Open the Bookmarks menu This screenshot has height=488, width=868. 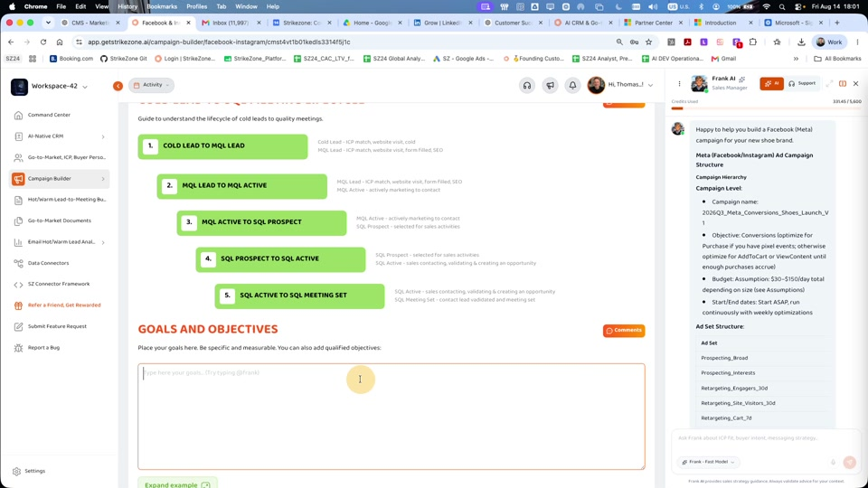(162, 6)
